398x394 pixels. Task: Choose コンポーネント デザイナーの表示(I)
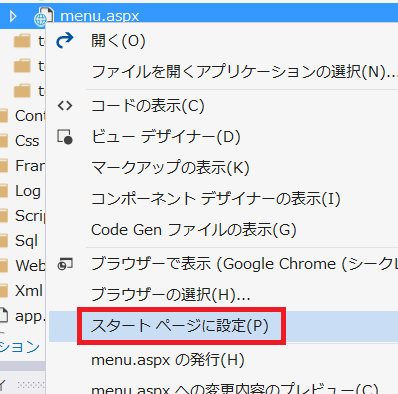(x=216, y=199)
